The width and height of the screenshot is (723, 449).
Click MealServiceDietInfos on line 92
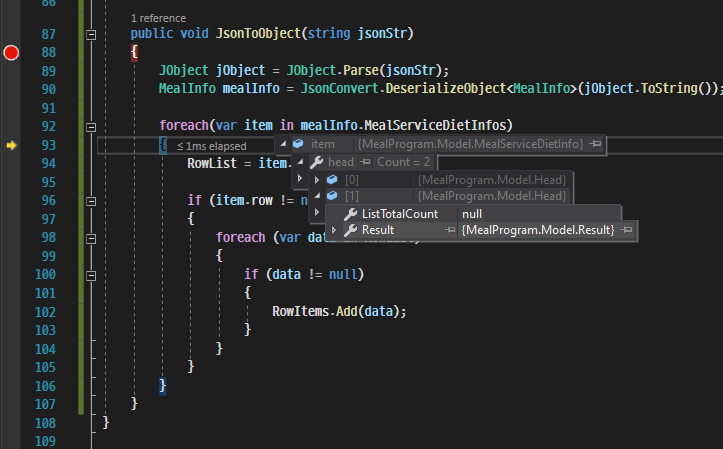435,125
